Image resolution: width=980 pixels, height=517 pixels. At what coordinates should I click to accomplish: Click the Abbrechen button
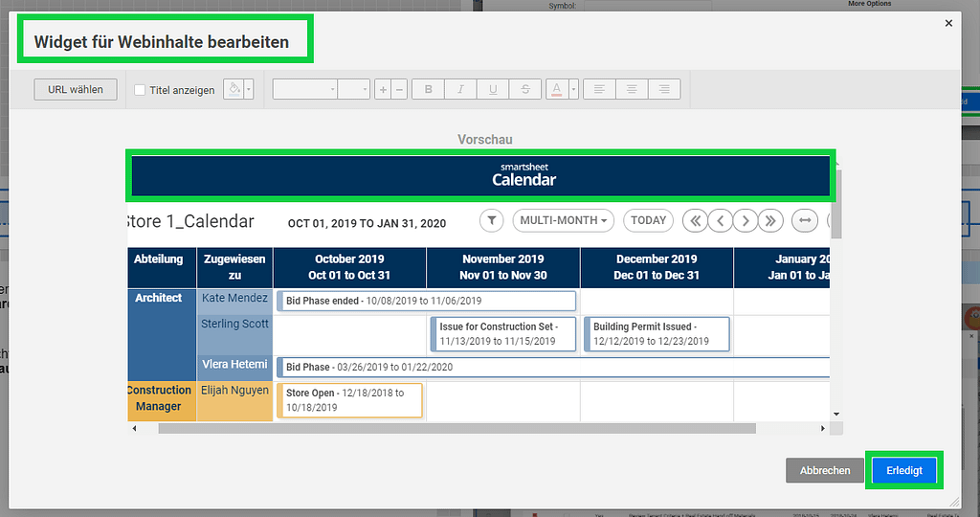click(825, 471)
